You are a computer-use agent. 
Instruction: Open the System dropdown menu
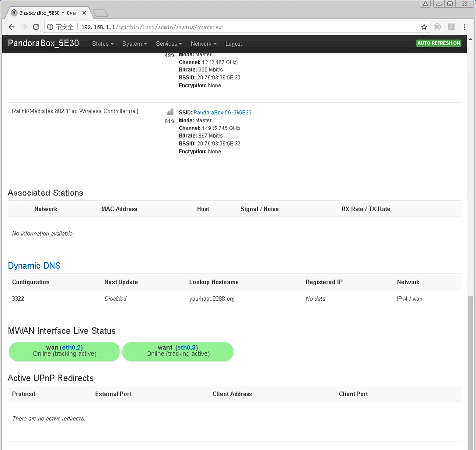tap(134, 44)
